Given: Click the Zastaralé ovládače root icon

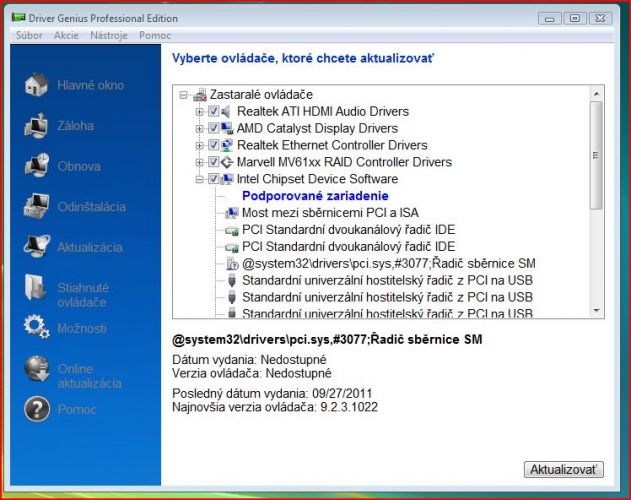Looking at the screenshot, I should click(200, 95).
